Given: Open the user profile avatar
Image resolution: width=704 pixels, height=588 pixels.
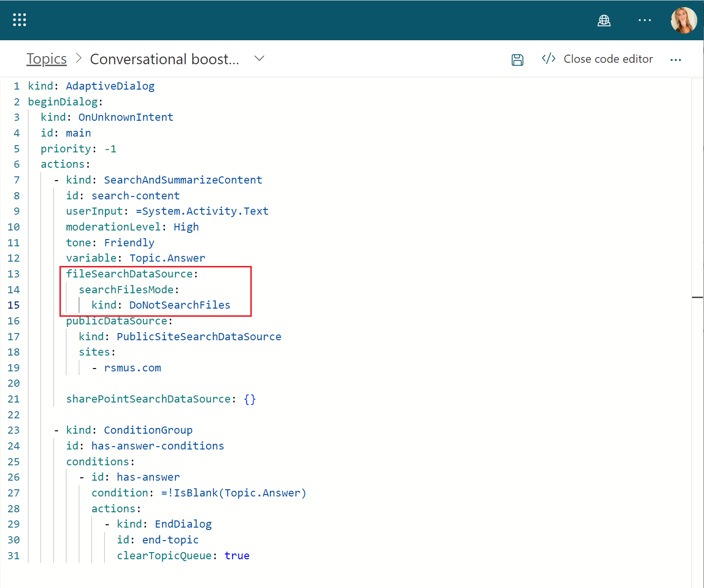Looking at the screenshot, I should point(684,20).
